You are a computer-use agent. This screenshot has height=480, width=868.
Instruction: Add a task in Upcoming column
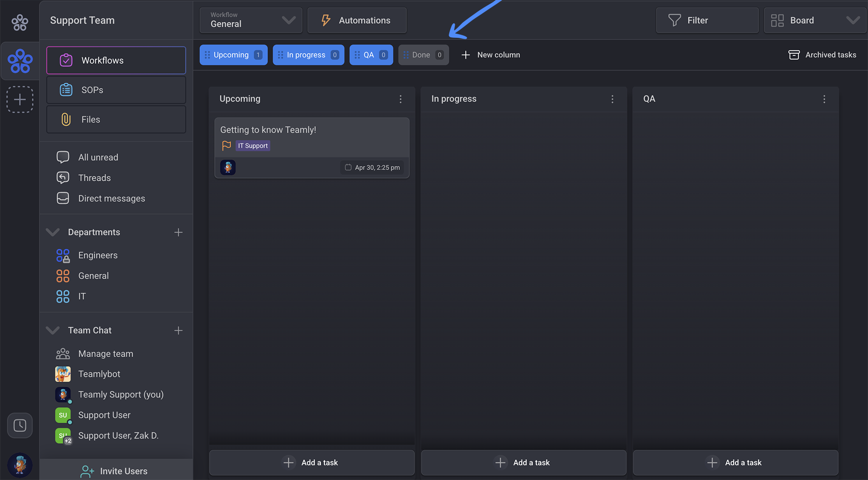click(312, 462)
